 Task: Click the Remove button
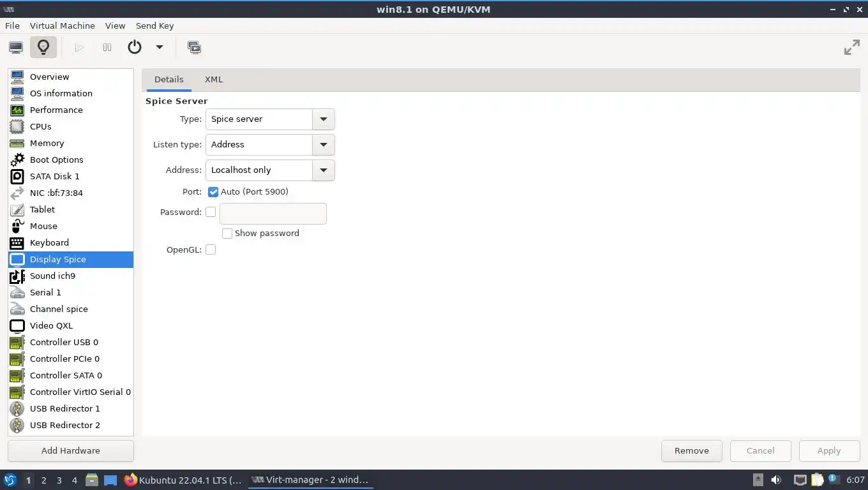[692, 450]
